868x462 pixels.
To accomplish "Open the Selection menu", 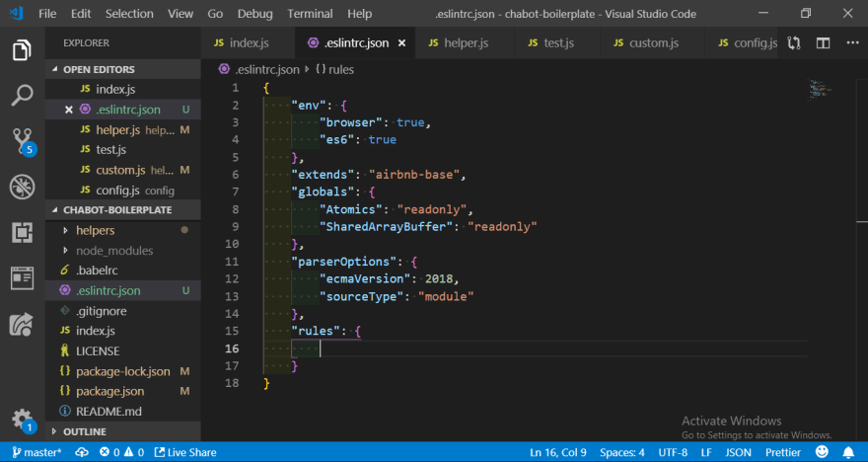I will pos(129,14).
